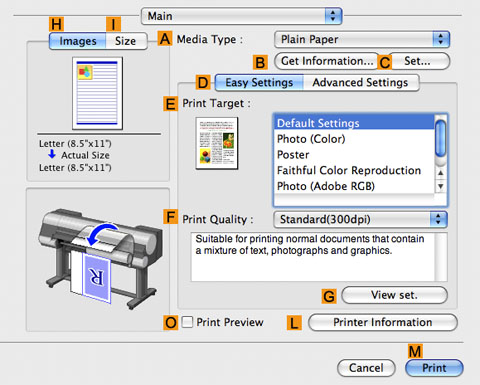Image resolution: width=480 pixels, height=385 pixels.
Task: Expand the Print Quality Standard(300dpi) dropdown
Action: (x=360, y=219)
